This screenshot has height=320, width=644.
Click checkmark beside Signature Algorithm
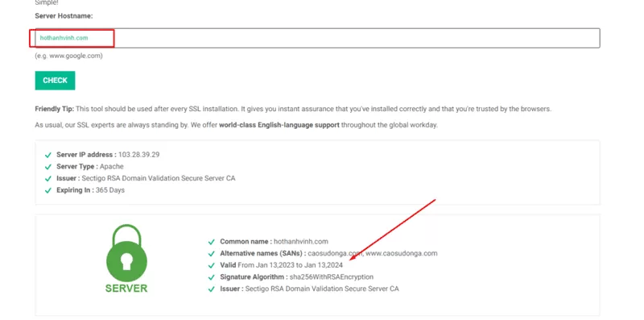[212, 277]
